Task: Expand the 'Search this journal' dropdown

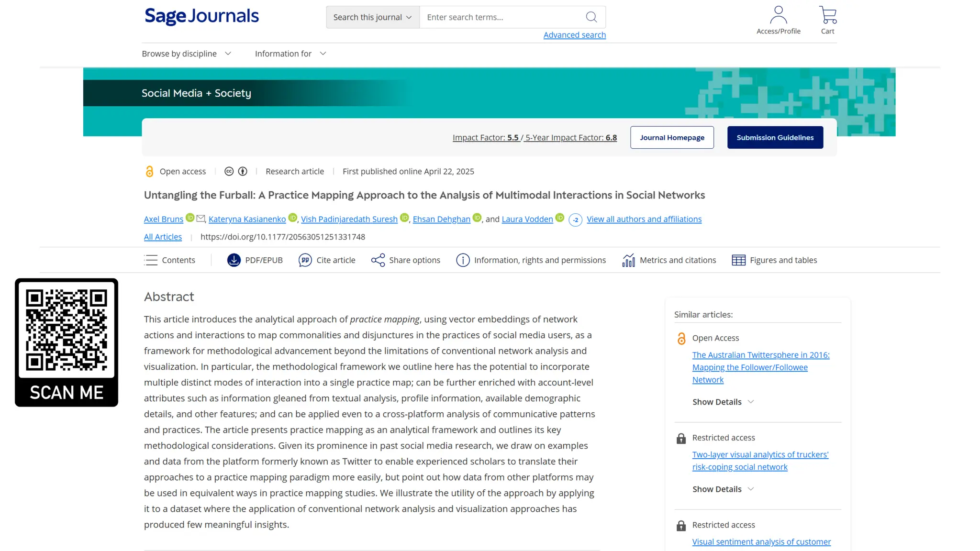Action: coord(373,17)
